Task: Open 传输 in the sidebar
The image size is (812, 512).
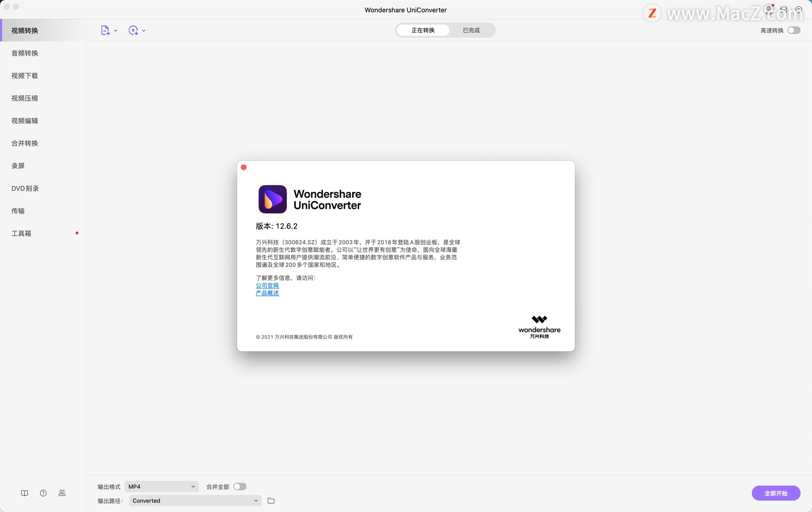Action: click(43, 211)
